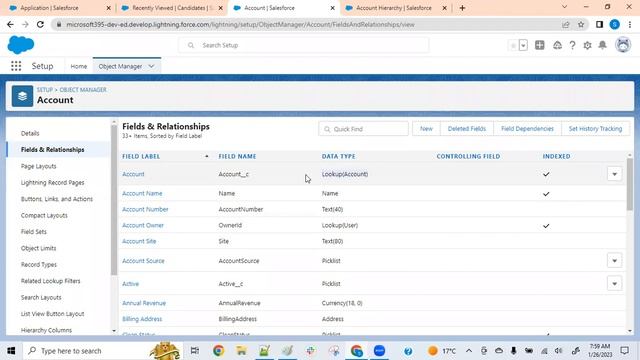Open the user profile avatar
640x360 pixels.
click(623, 45)
